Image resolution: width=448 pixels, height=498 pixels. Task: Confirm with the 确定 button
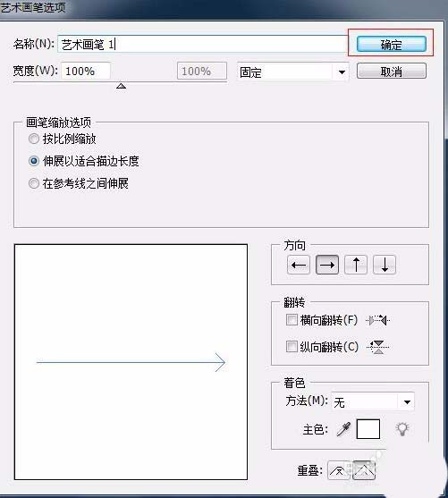(x=392, y=44)
